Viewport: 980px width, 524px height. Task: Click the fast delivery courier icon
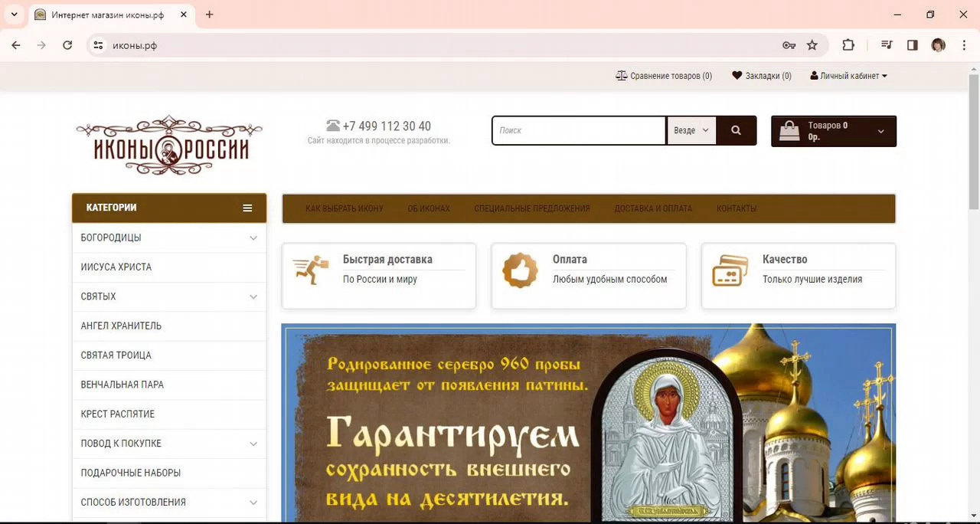tap(311, 270)
